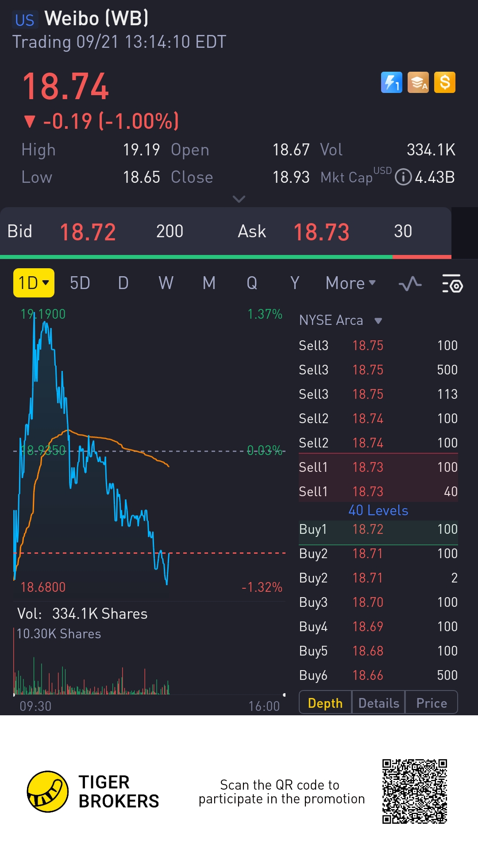Tap the 40 Levels link
Viewport: 478px width, 868px height.
(x=378, y=510)
